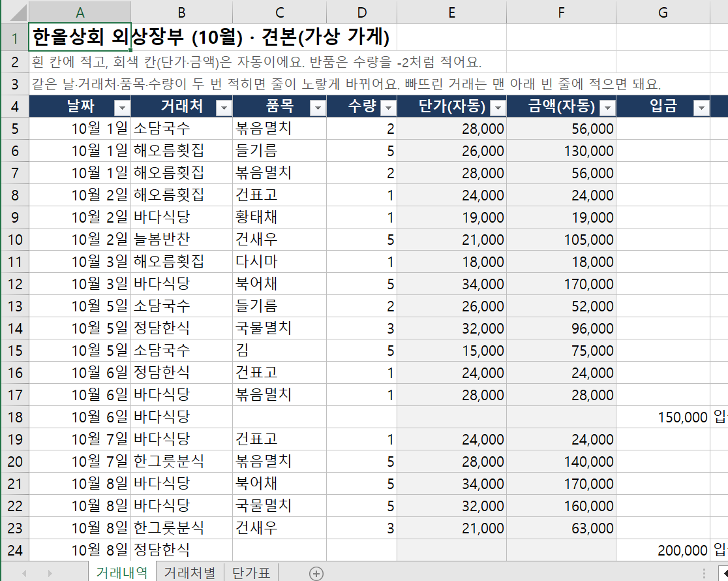
Task: Click the next sheet navigation arrow
Action: tap(50, 574)
